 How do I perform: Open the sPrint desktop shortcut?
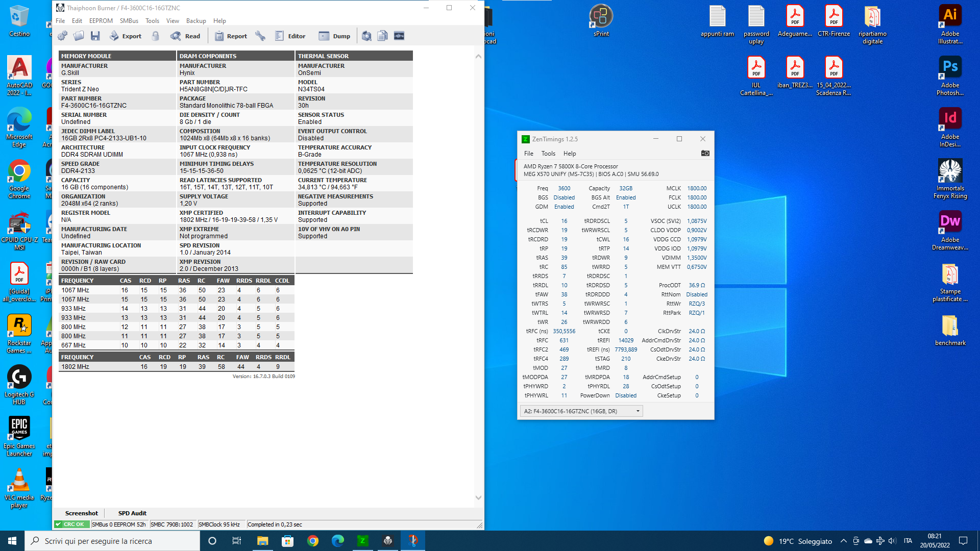point(601,21)
